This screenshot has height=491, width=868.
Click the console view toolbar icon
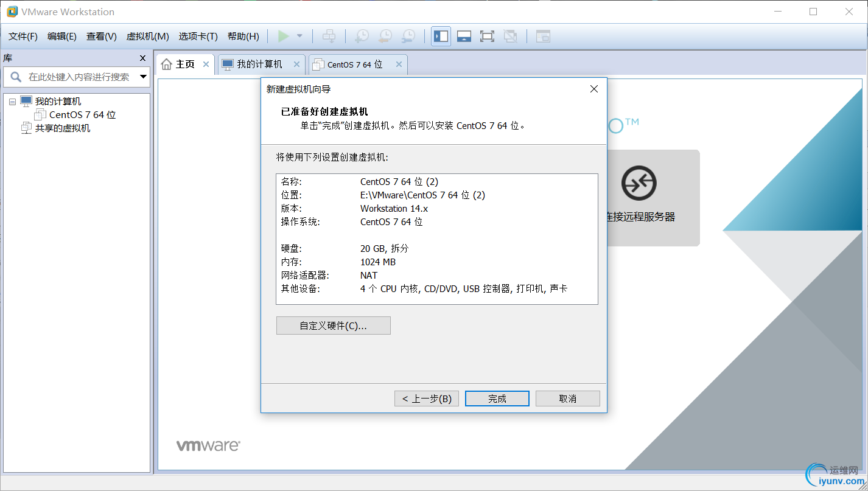pos(543,37)
